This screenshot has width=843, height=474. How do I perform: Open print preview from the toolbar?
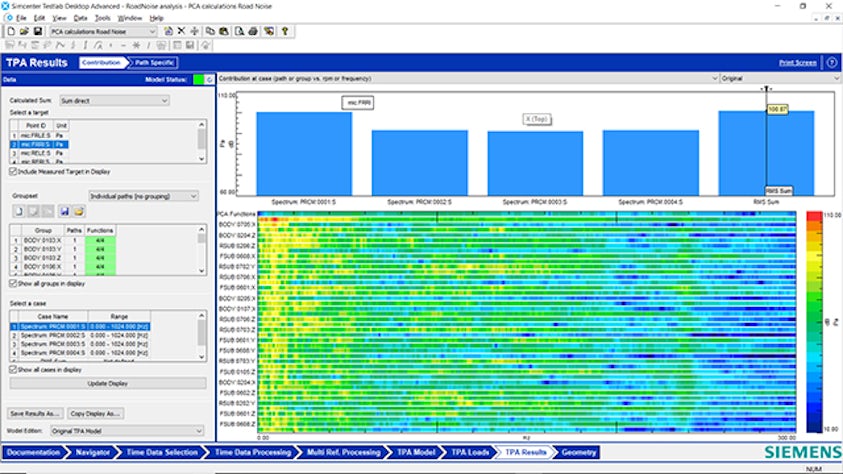pos(239,31)
